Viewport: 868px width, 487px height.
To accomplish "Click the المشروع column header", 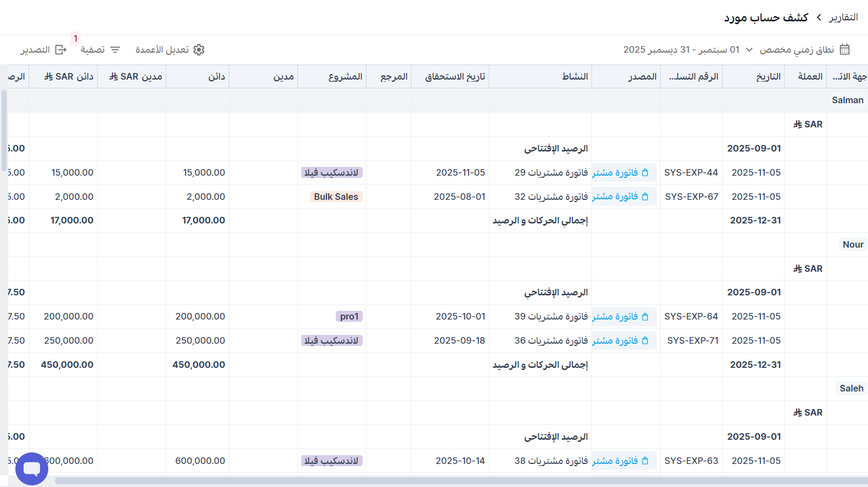I will point(332,77).
